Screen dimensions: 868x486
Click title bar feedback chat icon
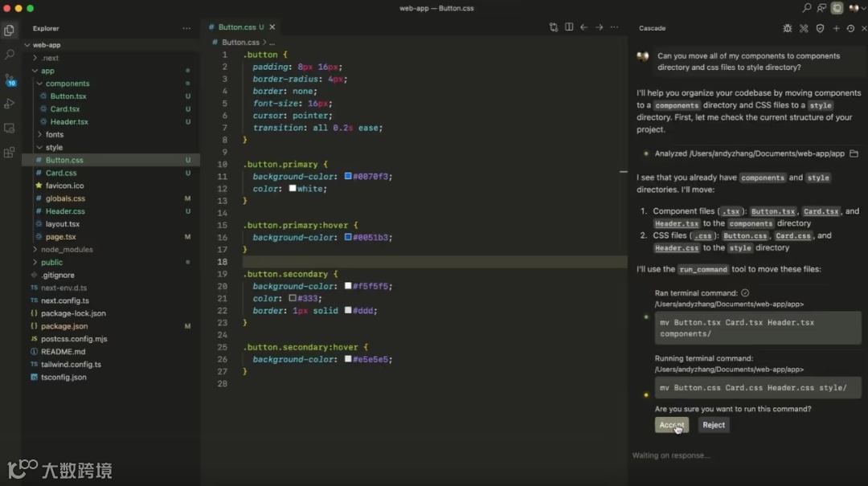click(x=821, y=8)
